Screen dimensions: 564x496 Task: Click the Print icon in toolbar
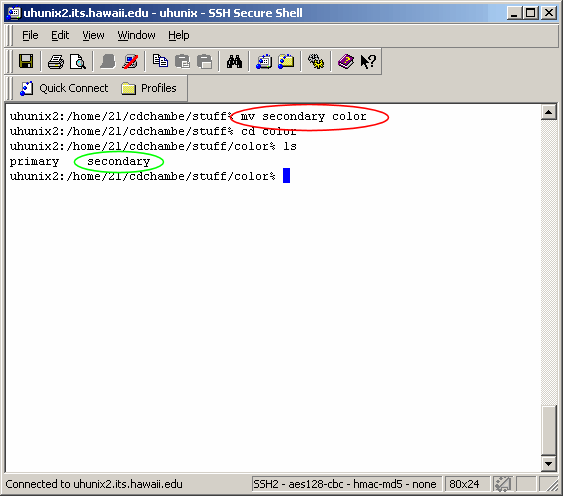pos(56,62)
